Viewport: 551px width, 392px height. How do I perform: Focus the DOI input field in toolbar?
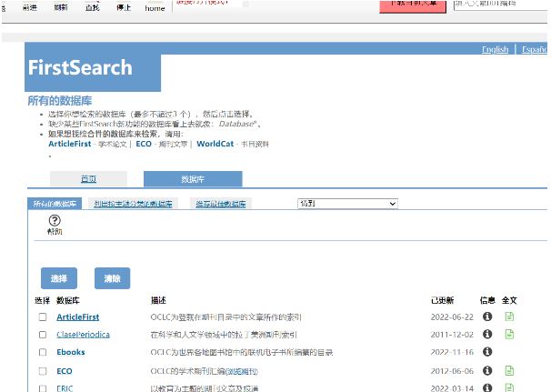(501, 5)
